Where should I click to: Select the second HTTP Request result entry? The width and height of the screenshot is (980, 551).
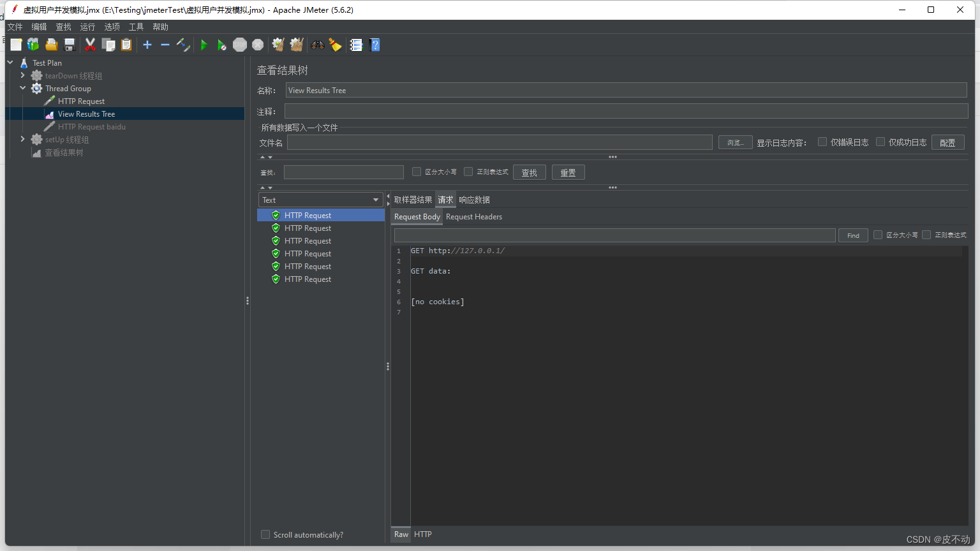(x=308, y=228)
